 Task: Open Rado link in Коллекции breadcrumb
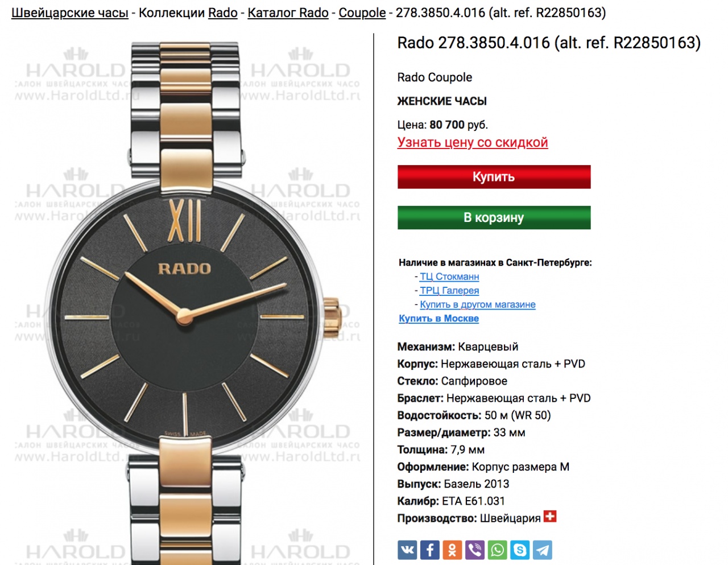[x=223, y=13]
